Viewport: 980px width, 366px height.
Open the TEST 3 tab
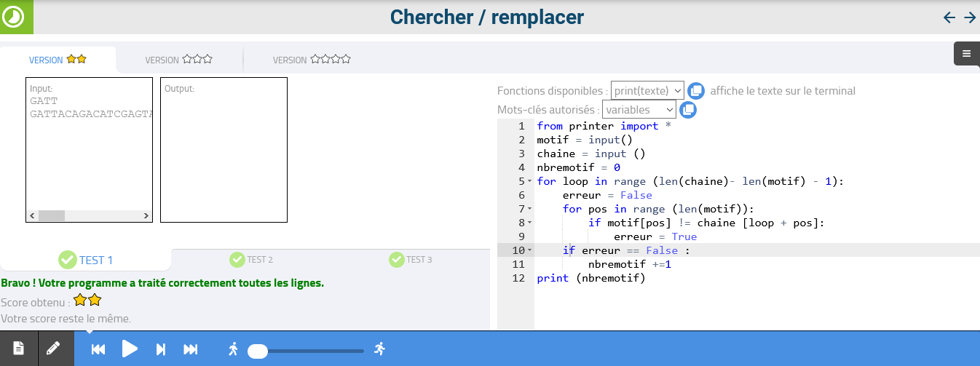411,260
